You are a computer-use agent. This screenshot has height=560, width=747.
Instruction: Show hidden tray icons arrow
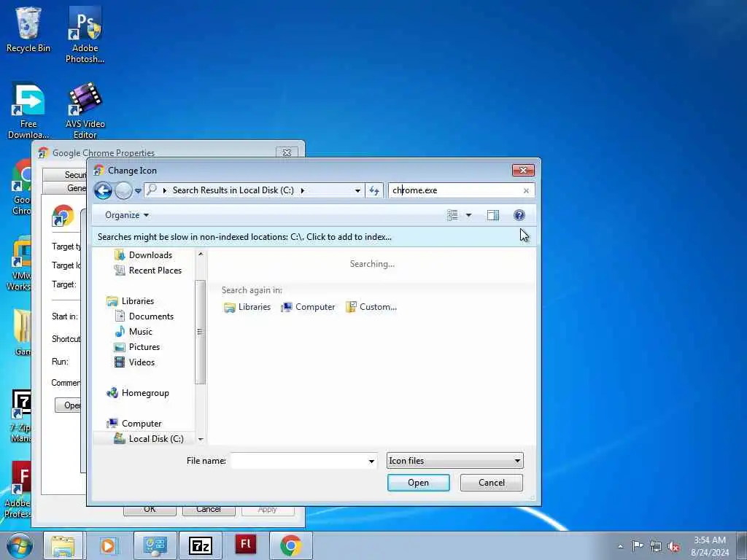point(620,546)
